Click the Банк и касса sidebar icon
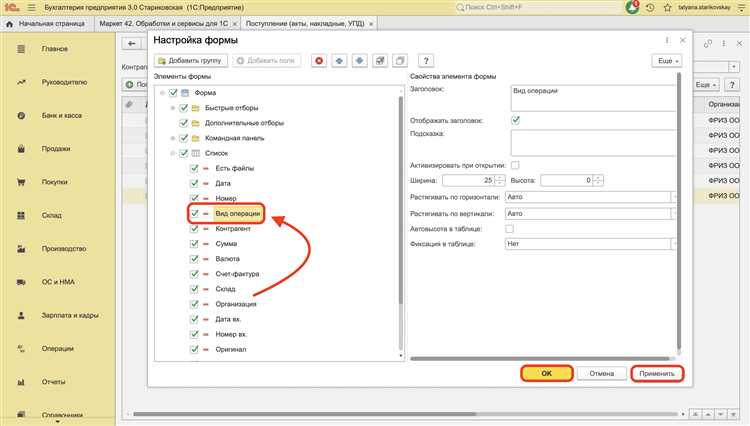Viewport: 750px width, 426px height. coord(20,115)
